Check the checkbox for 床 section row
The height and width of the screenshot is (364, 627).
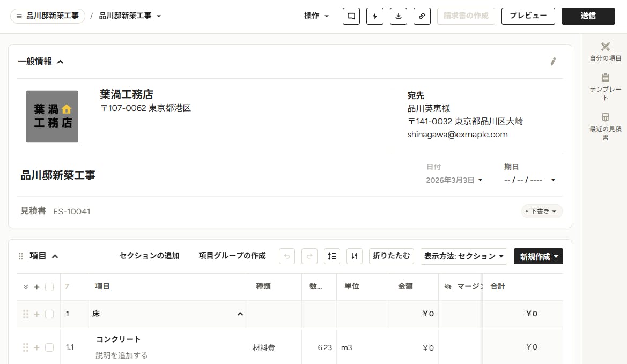(x=49, y=314)
